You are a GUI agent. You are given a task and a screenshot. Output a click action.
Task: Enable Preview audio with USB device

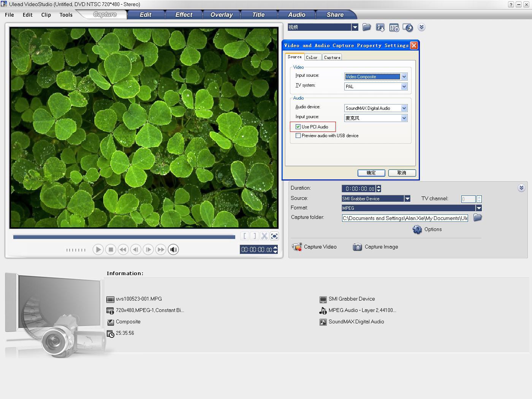(298, 136)
